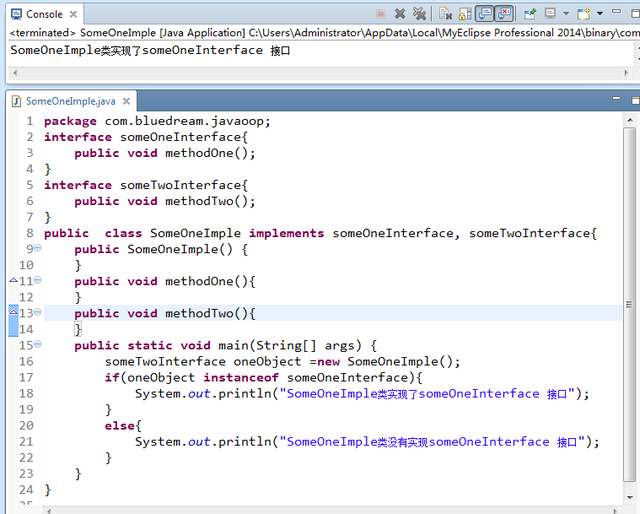640x514 pixels.
Task: Collapse the constructor fold at line 9
Action: 38,248
